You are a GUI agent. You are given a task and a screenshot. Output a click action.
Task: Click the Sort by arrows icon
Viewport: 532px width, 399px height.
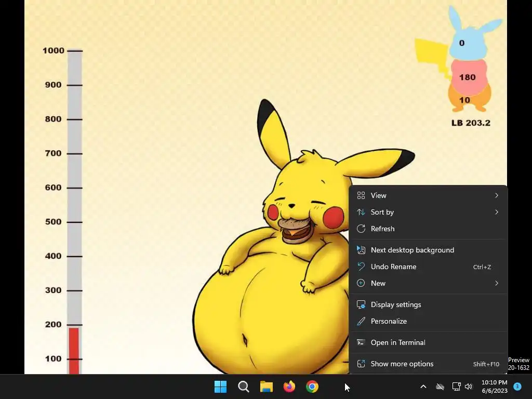pyautogui.click(x=361, y=212)
